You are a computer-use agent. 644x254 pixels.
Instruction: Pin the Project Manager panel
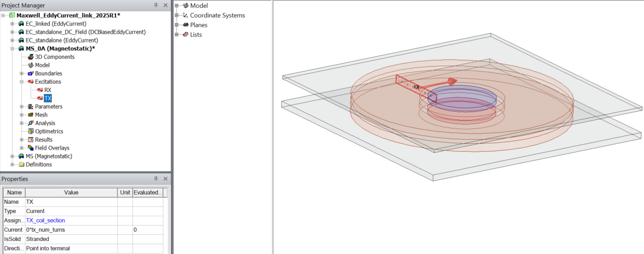coord(156,5)
